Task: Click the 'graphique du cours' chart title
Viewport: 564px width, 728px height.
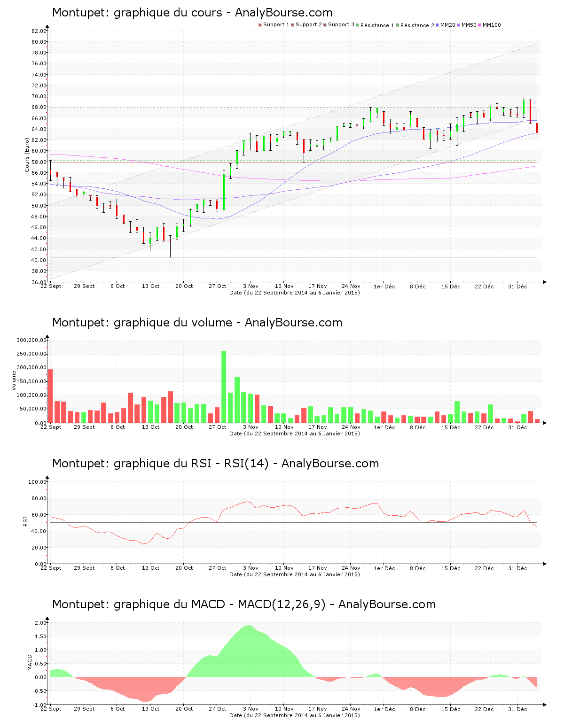Action: coord(192,13)
